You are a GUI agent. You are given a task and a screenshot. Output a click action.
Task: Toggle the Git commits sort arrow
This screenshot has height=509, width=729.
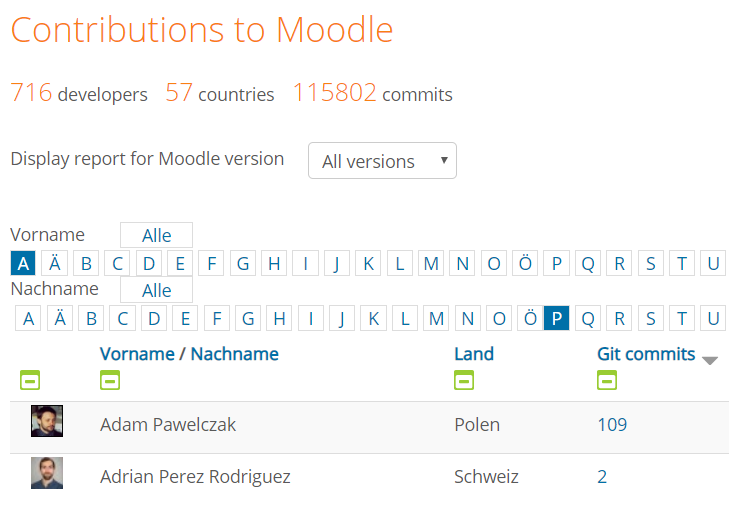pyautogui.click(x=710, y=360)
